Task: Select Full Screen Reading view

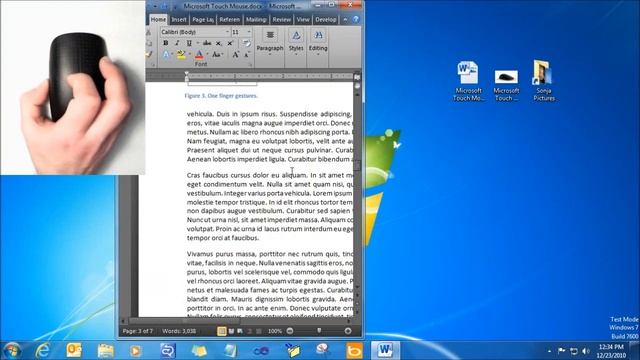Action: pos(231,331)
